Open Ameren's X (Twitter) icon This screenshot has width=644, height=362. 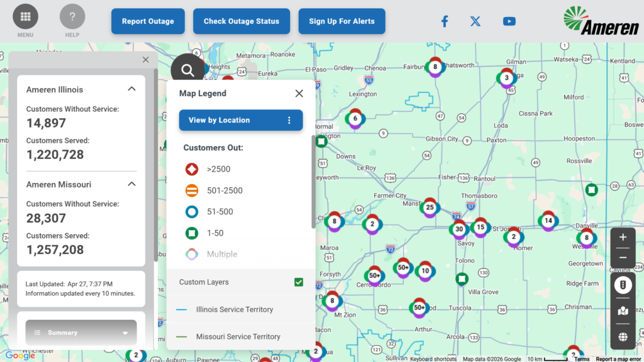[x=475, y=21]
